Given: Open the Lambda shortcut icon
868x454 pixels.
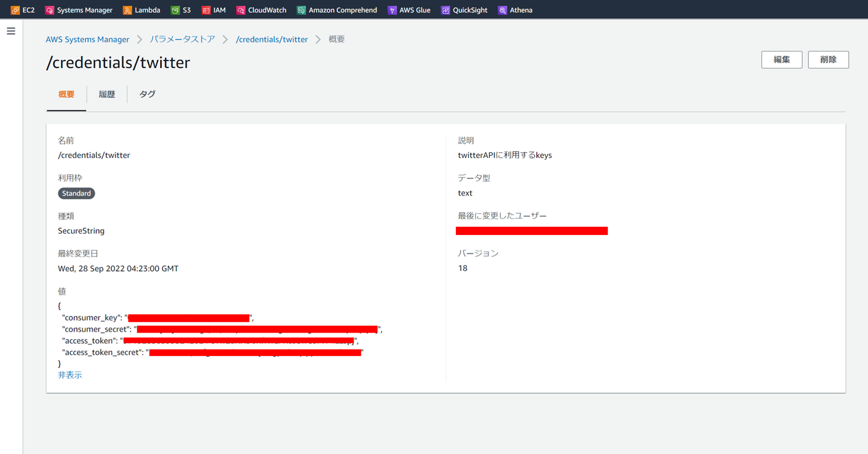Looking at the screenshot, I should (127, 10).
